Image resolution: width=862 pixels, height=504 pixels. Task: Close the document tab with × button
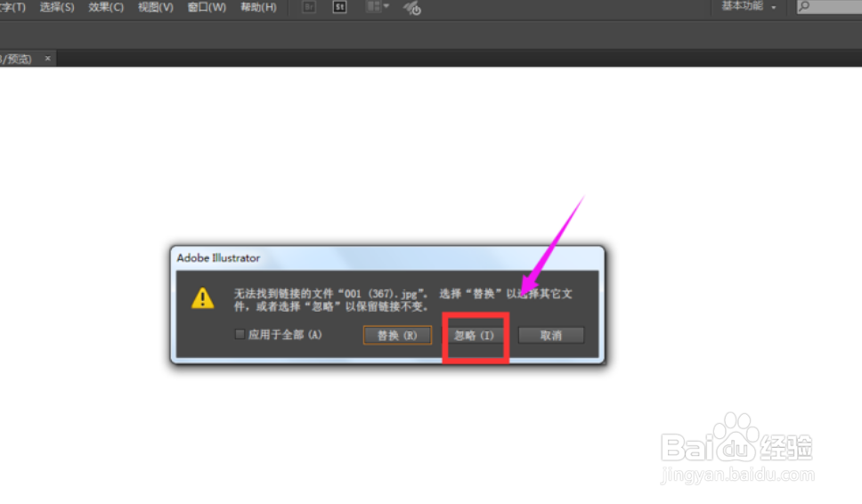pos(48,58)
